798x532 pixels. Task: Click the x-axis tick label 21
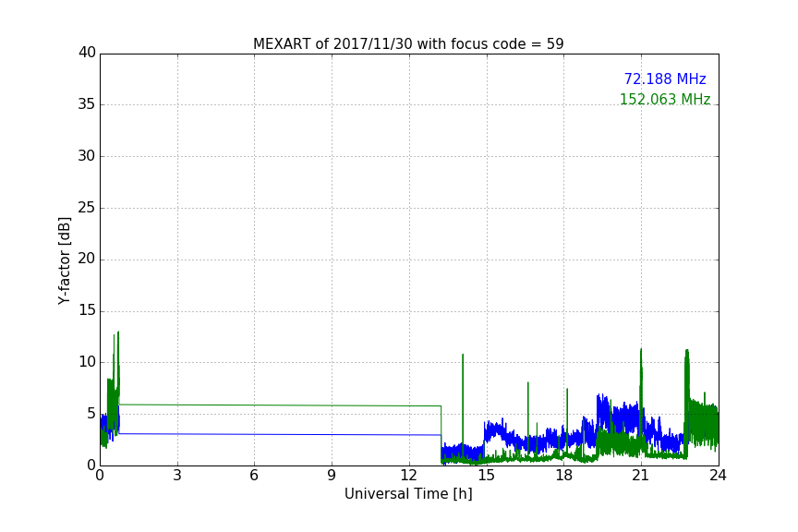641,476
